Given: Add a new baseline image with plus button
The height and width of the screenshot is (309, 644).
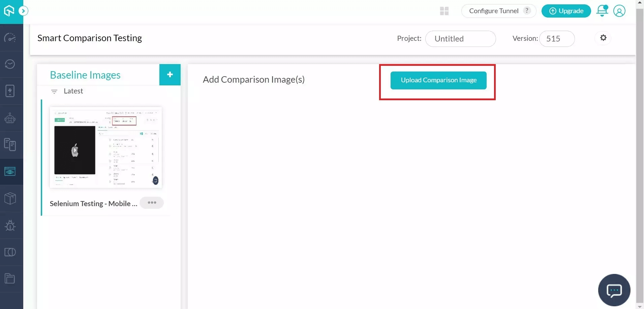Looking at the screenshot, I should [x=170, y=75].
